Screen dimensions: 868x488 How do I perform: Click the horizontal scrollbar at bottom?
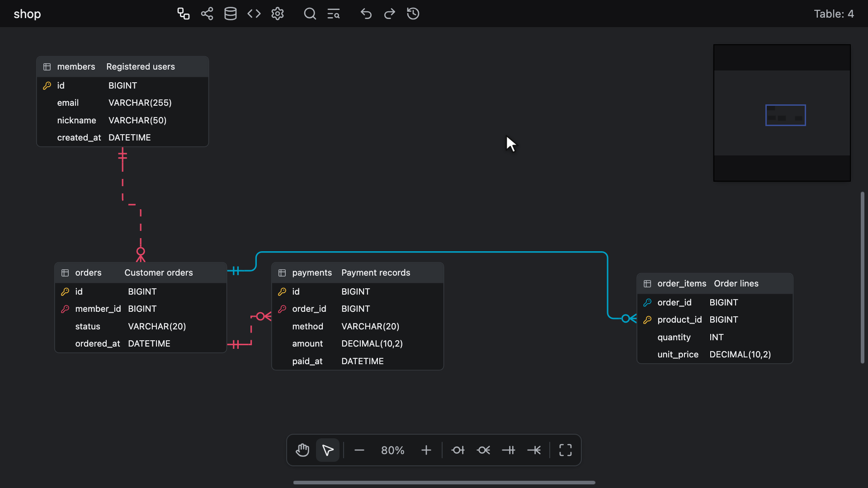click(444, 483)
